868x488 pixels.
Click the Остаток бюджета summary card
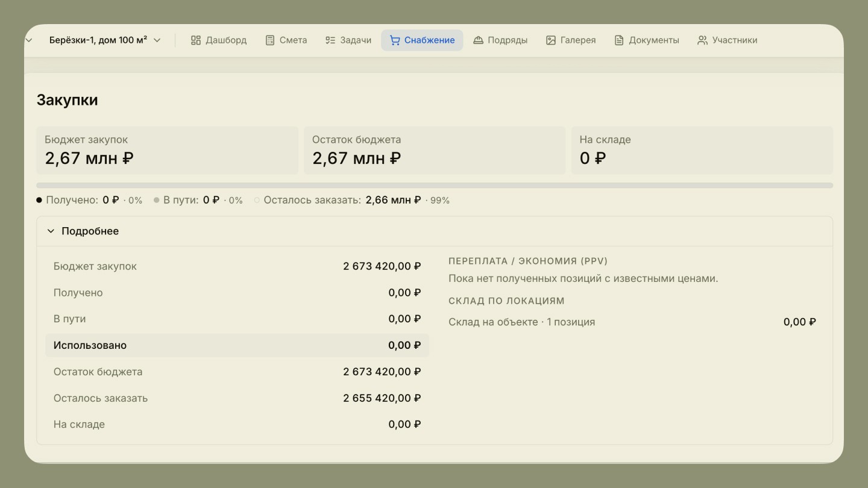[x=435, y=150]
